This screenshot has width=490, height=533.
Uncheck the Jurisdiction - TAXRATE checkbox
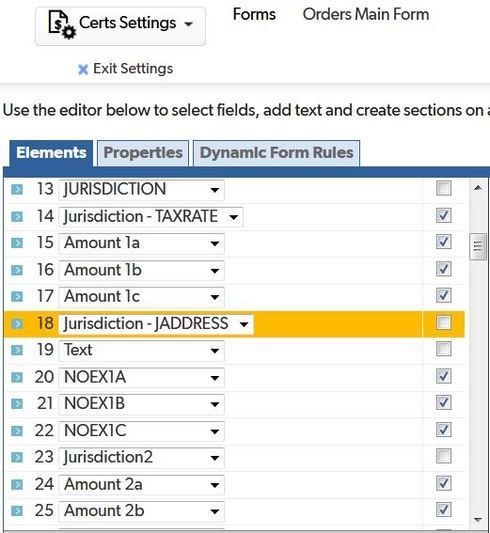[x=443, y=216]
